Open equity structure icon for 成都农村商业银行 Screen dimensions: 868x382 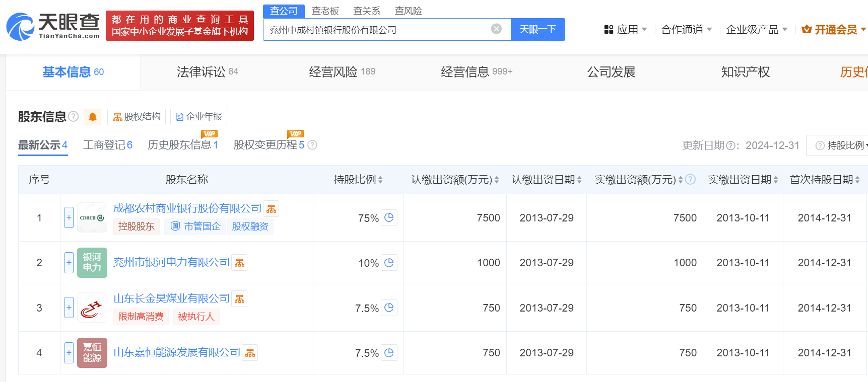pyautogui.click(x=271, y=209)
